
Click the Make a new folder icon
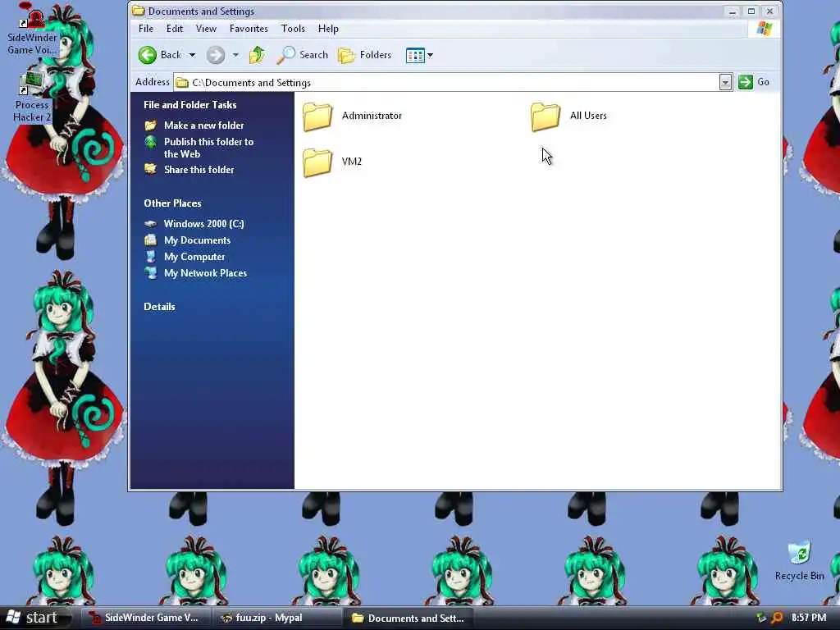[151, 126]
